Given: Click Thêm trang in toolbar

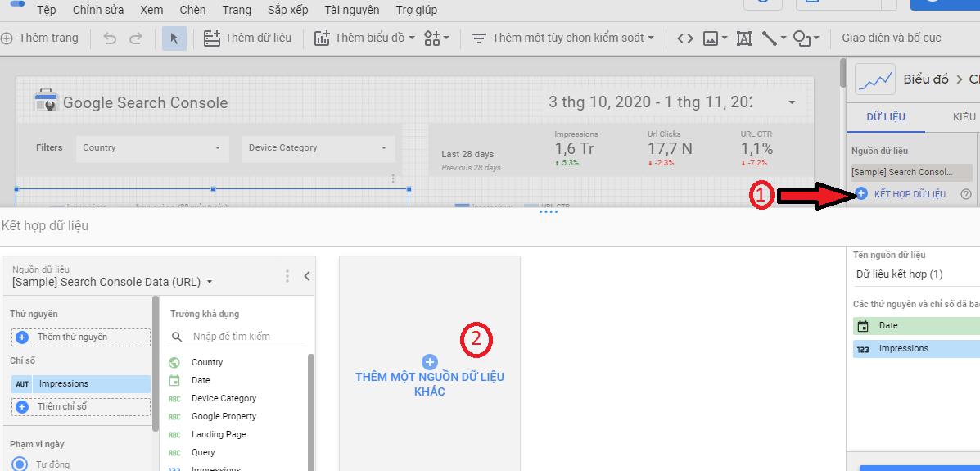Looking at the screenshot, I should (40, 38).
